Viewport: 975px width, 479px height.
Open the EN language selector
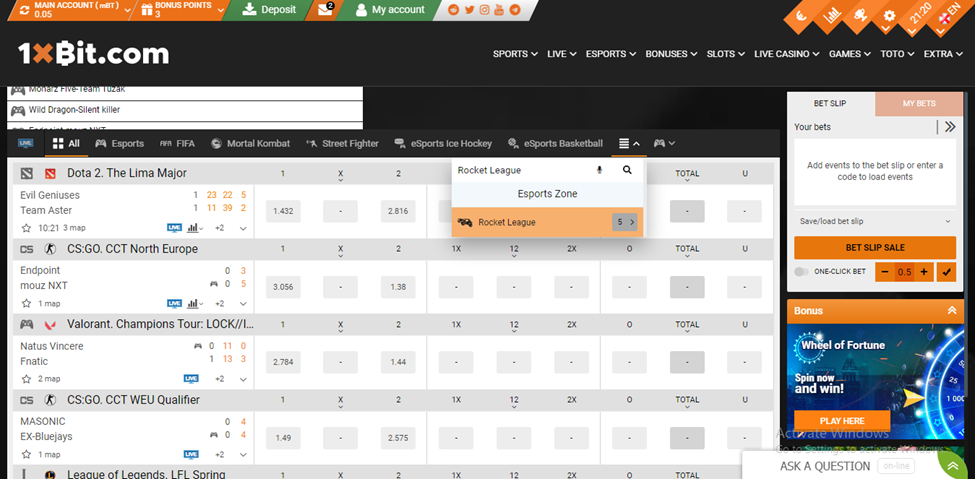(947, 16)
